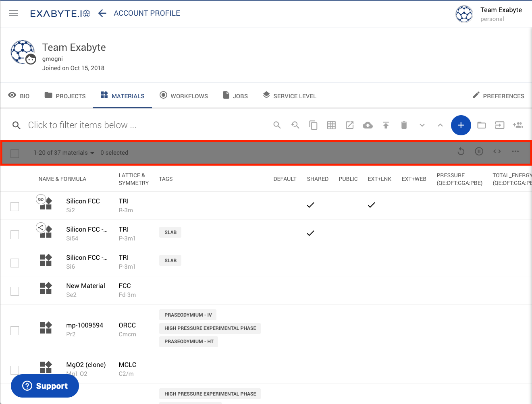Click the folder icon in toolbar
Image resolution: width=532 pixels, height=404 pixels.
coord(481,125)
